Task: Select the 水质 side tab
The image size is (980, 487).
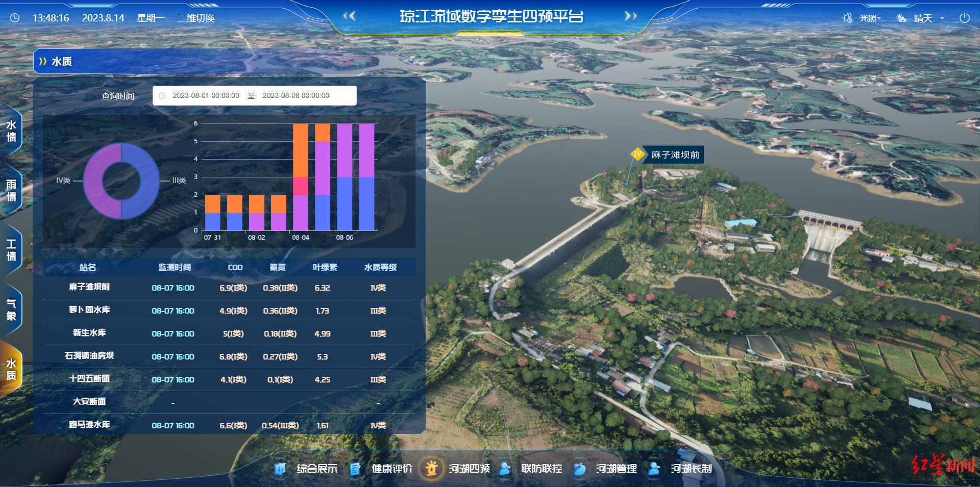Action: 11,369
